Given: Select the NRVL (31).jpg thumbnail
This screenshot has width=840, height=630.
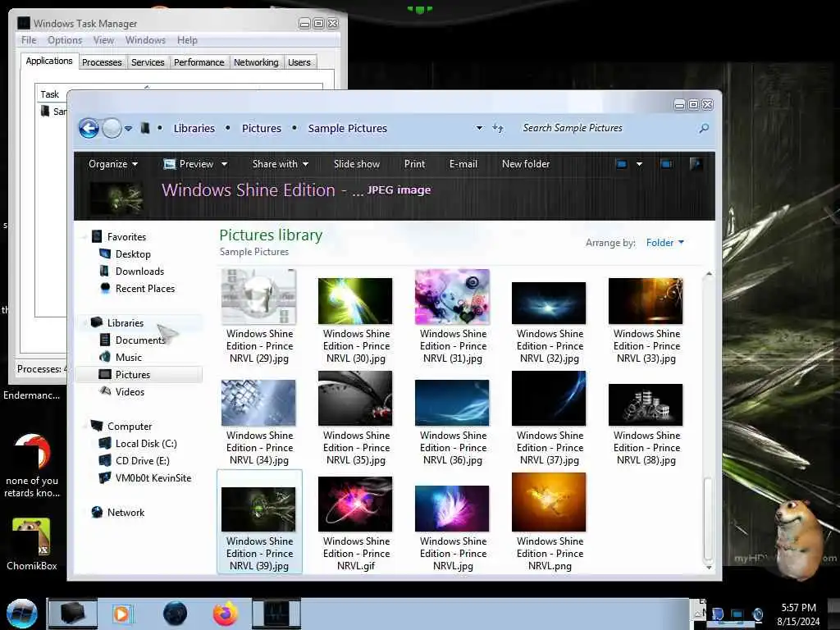Looking at the screenshot, I should tap(452, 296).
